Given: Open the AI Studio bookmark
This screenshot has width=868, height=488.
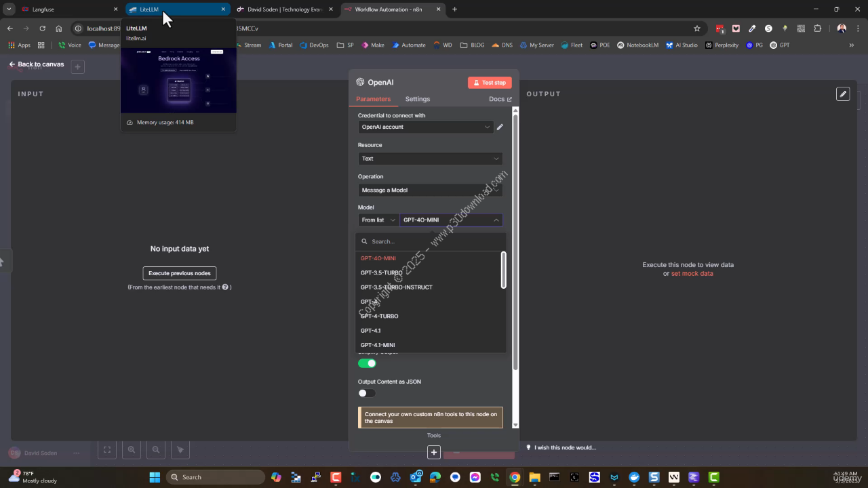Looking at the screenshot, I should [682, 45].
